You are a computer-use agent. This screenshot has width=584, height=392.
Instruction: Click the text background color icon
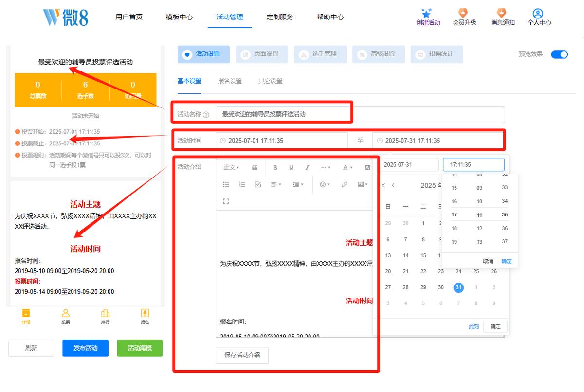pyautogui.click(x=367, y=168)
